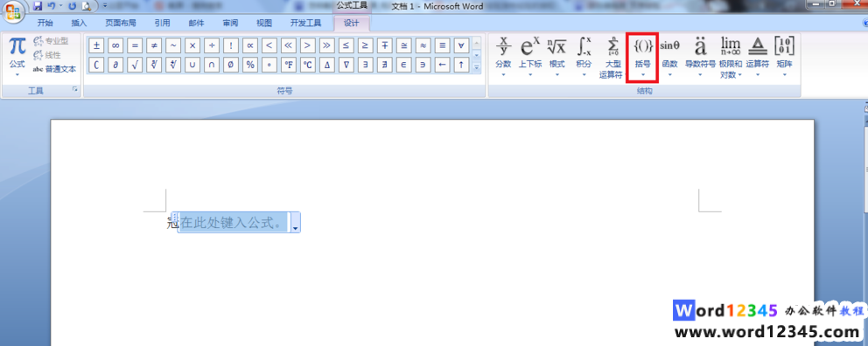Insert left arrow symbol
868x346 pixels.
441,65
